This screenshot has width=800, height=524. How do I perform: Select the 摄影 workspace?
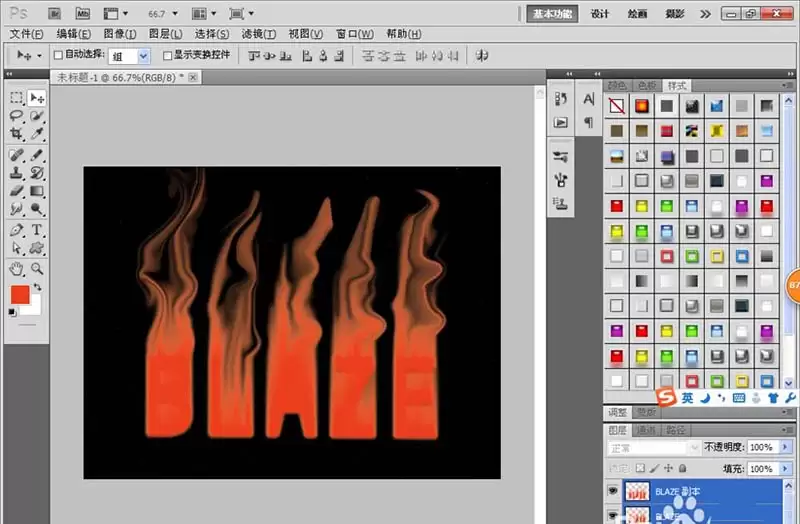coord(674,14)
